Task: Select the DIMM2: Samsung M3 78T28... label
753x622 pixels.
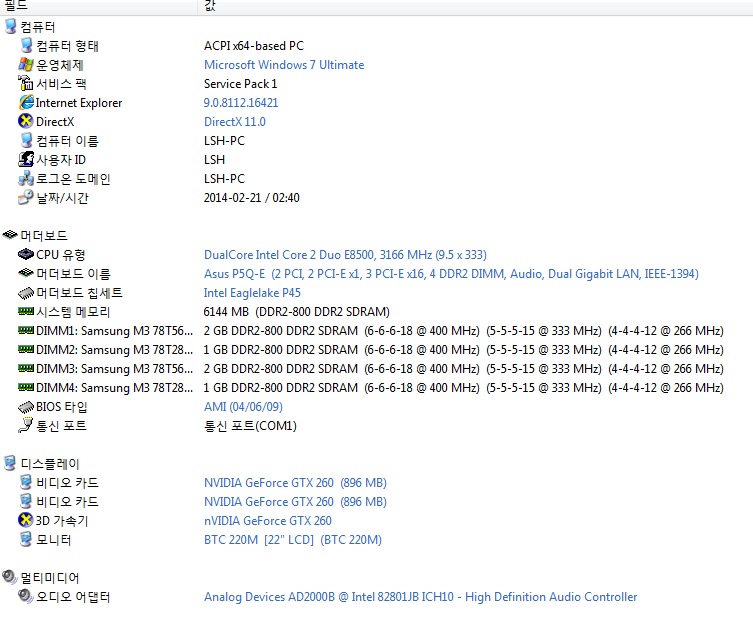Action: [114, 350]
